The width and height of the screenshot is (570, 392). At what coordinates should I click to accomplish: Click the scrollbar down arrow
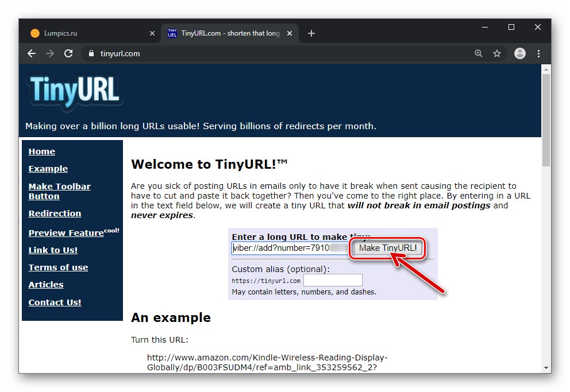(546, 368)
